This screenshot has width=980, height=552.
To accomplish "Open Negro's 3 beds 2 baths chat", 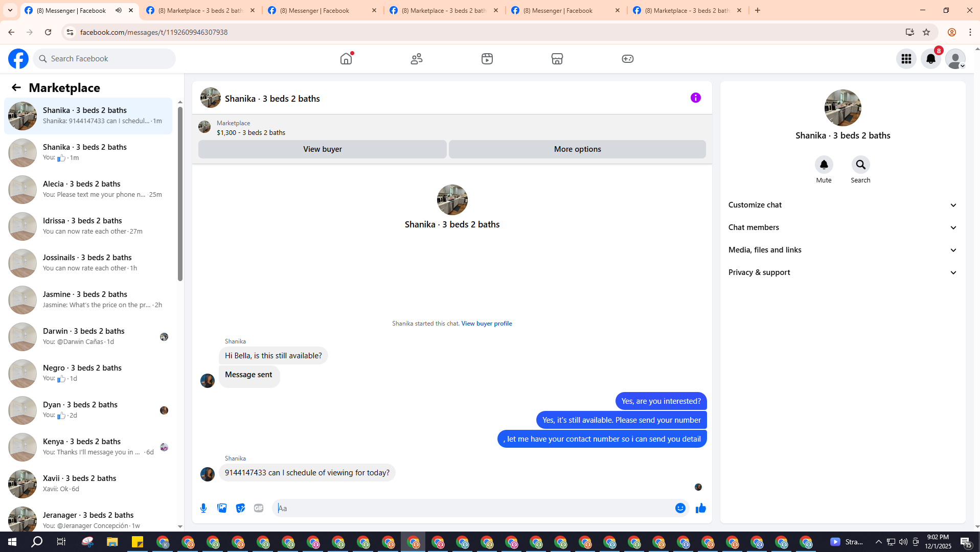I will point(88,373).
